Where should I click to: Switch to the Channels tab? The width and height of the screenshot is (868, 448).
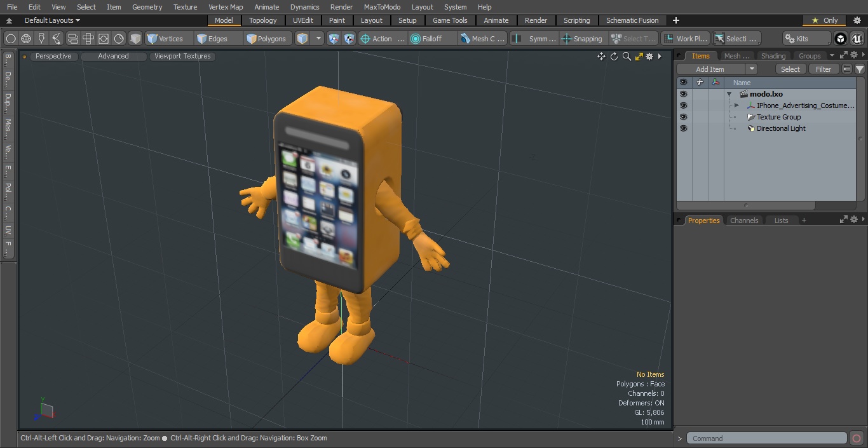[x=744, y=221]
